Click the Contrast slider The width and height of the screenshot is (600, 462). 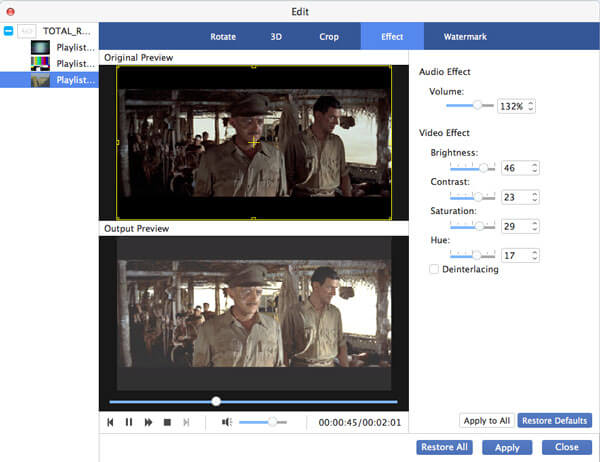point(473,197)
